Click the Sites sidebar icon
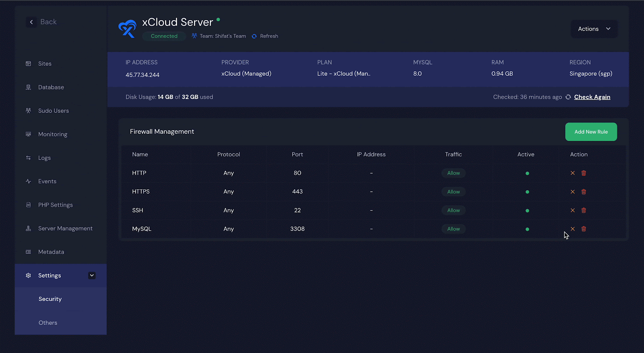644x353 pixels. pos(28,64)
